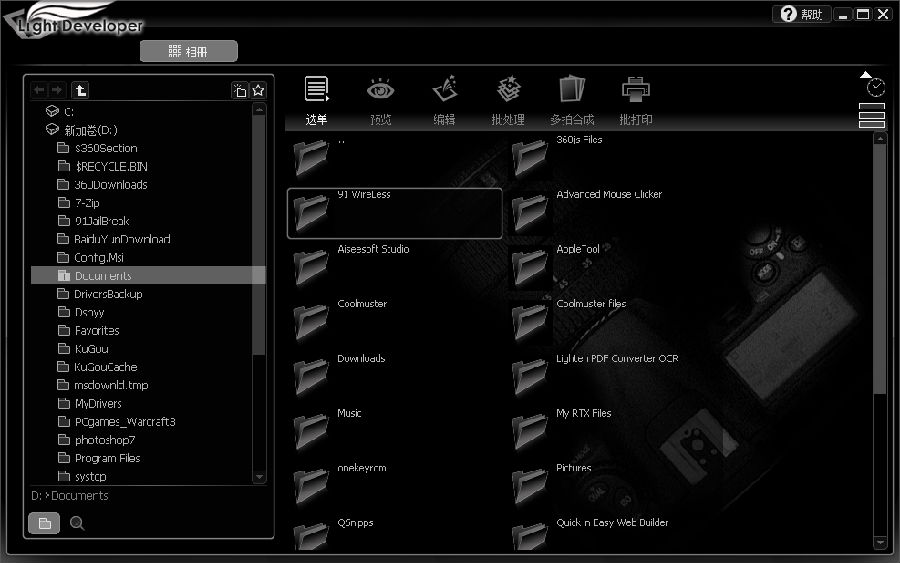The width and height of the screenshot is (900, 563).
Task: Open the 批打印 batch print mode
Action: (x=635, y=100)
